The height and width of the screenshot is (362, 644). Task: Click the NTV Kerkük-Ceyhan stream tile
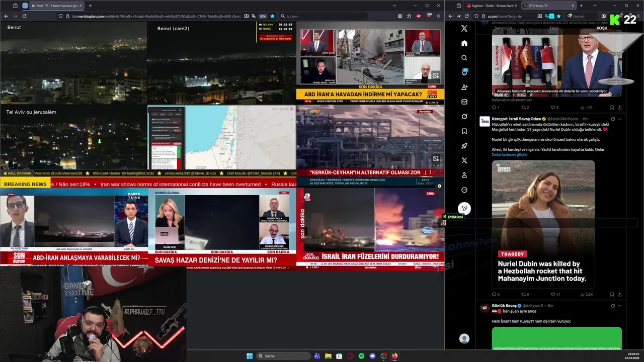pos(370,146)
